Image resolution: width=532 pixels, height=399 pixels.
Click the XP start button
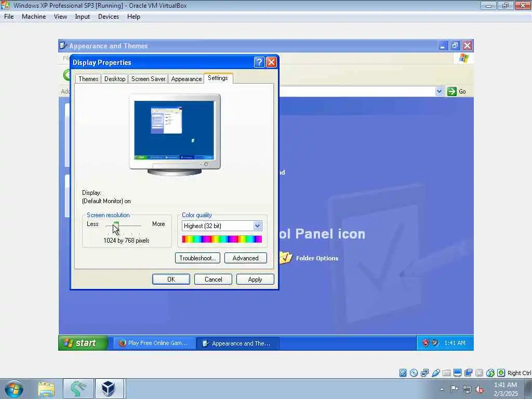pyautogui.click(x=83, y=343)
